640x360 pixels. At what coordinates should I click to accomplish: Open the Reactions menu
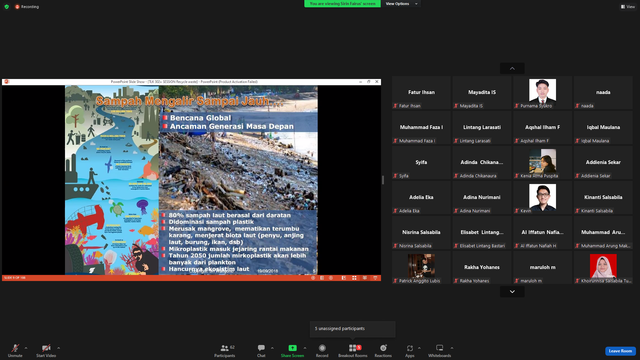click(383, 350)
